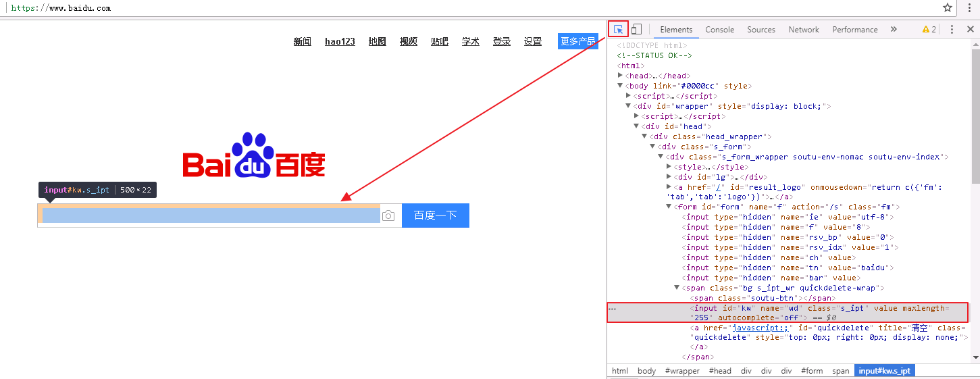Click the 百度一下 search button

[436, 216]
